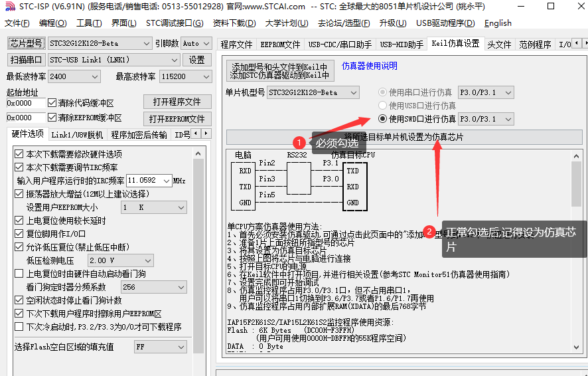The width and height of the screenshot is (588, 376).
Task: Open 设置用户EEPROM大小 dropdown
Action: [x=154, y=207]
